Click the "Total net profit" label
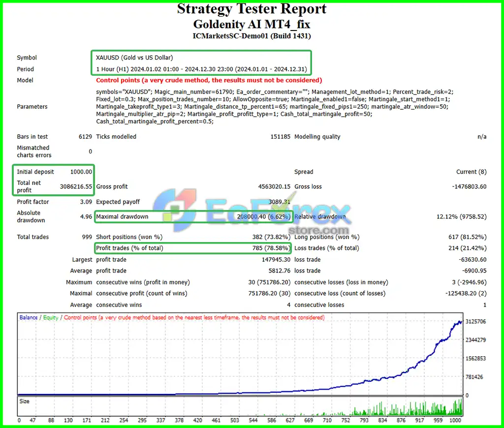Screen dimensions: 504x428 (x=29, y=186)
